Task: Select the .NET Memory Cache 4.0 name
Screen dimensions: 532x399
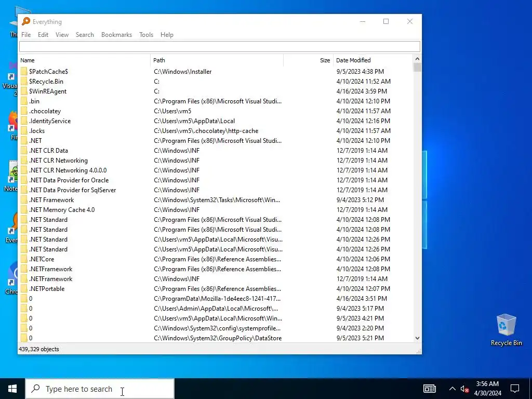Action: (62, 209)
